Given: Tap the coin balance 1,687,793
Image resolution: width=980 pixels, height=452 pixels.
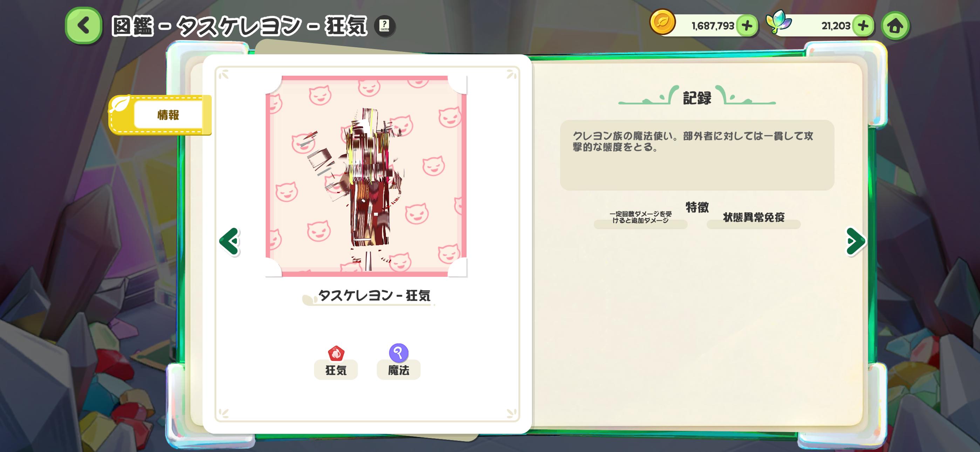Looking at the screenshot, I should [x=713, y=26].
